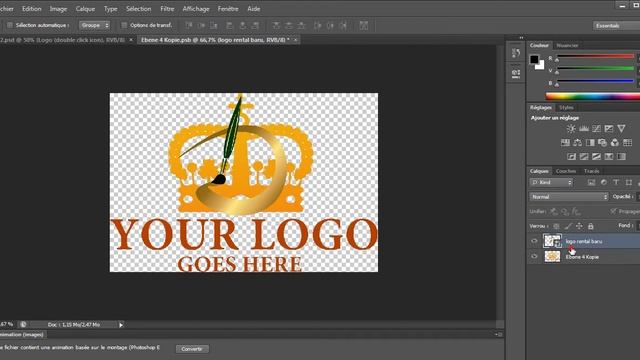Switch to the Nuanciers tab
The width and height of the screenshot is (640, 360).
(x=567, y=45)
